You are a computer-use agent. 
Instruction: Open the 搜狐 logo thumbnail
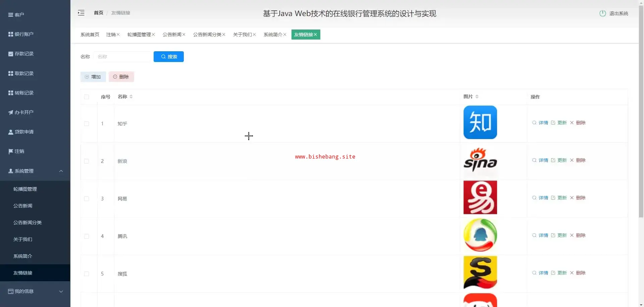(x=480, y=272)
